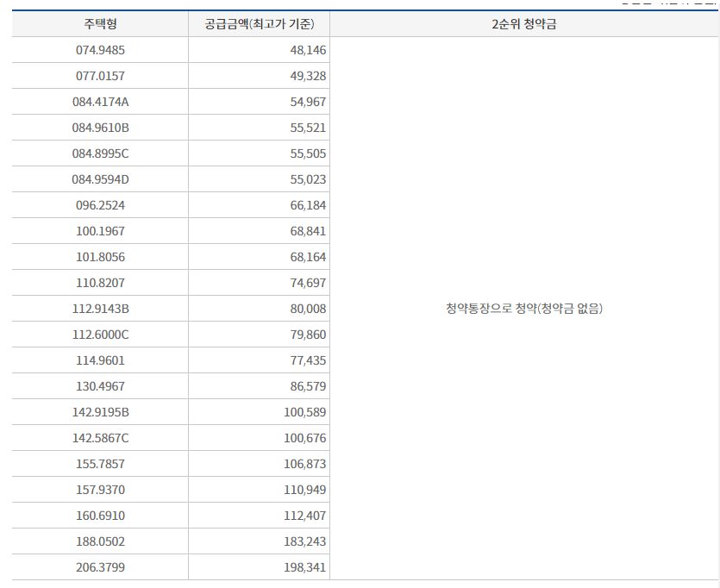Click the 2순위 청약금 column header
This screenshot has width=720, height=588.
(x=526, y=24)
